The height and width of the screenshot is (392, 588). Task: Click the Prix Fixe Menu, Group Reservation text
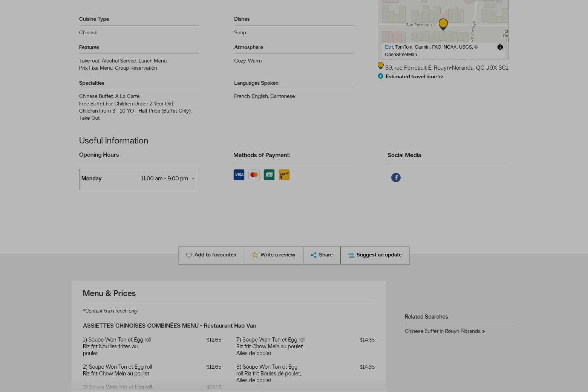118,68
